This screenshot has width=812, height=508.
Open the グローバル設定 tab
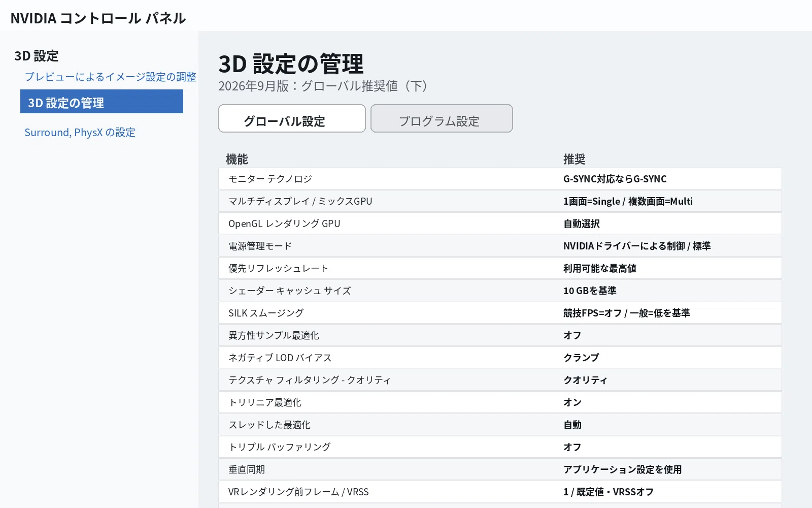coord(292,119)
